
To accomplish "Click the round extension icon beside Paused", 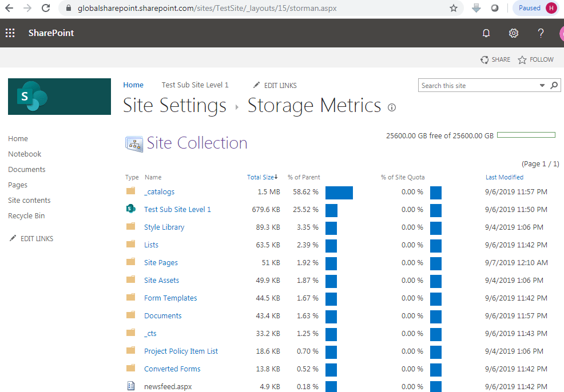I will [495, 8].
